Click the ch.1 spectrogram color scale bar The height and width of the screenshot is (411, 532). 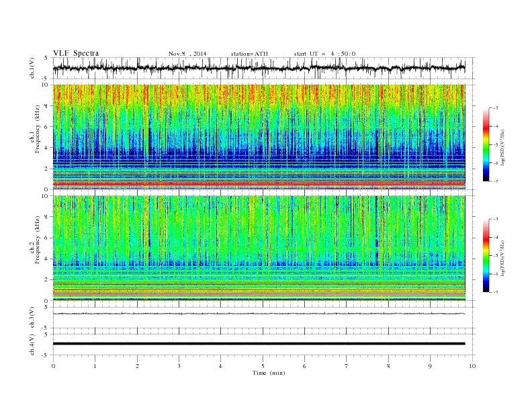[486, 144]
